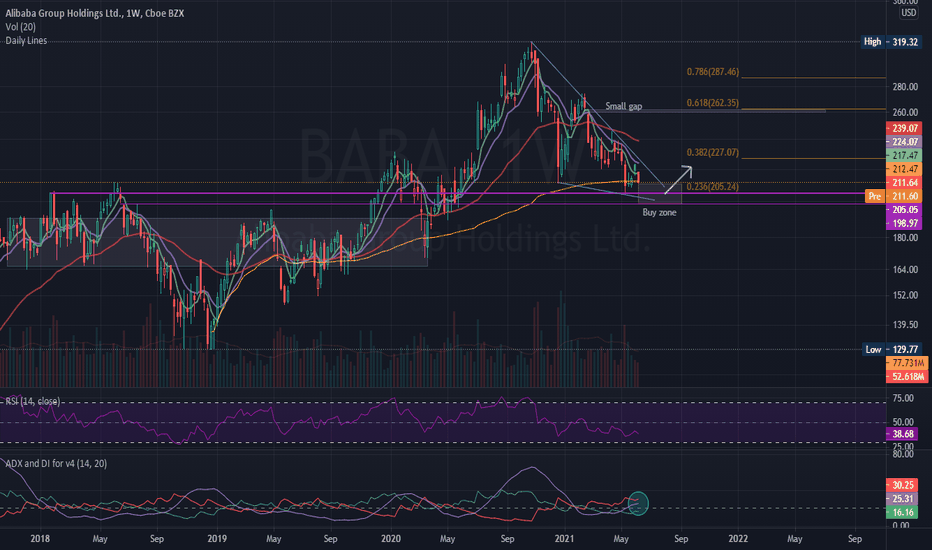Click the 139.50 price axis label

tap(905, 325)
